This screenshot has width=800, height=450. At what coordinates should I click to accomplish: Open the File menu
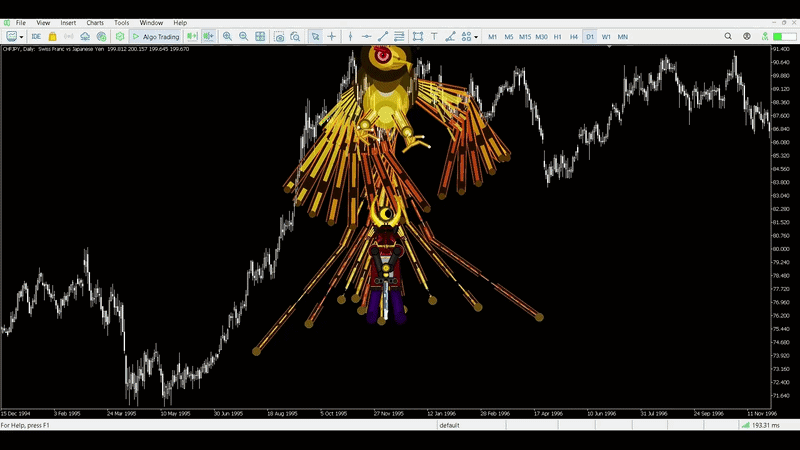pyautogui.click(x=20, y=23)
